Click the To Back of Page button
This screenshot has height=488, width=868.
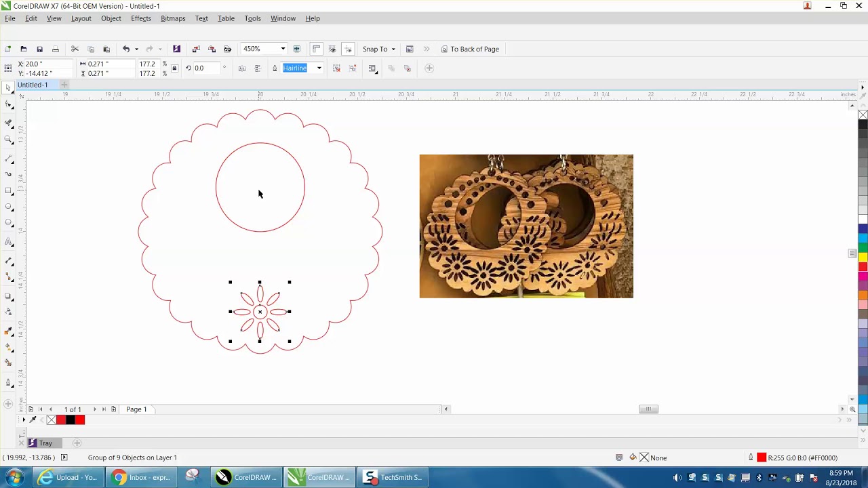pyautogui.click(x=470, y=49)
